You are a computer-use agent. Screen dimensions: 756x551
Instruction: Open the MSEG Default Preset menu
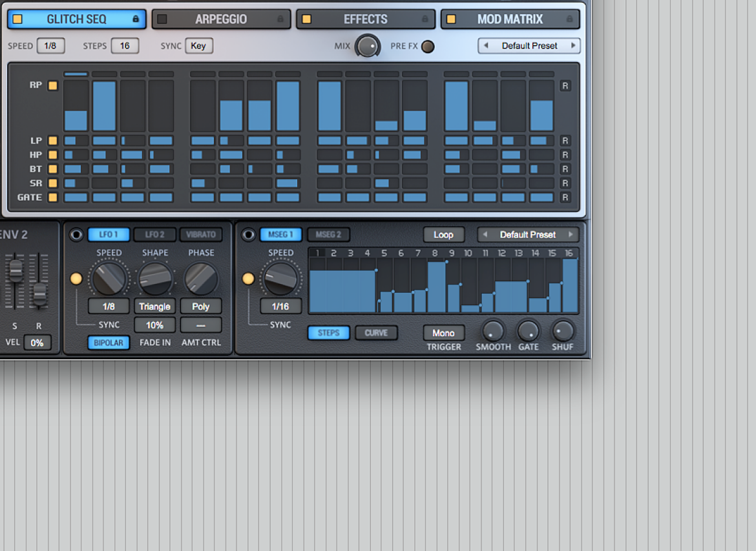528,235
